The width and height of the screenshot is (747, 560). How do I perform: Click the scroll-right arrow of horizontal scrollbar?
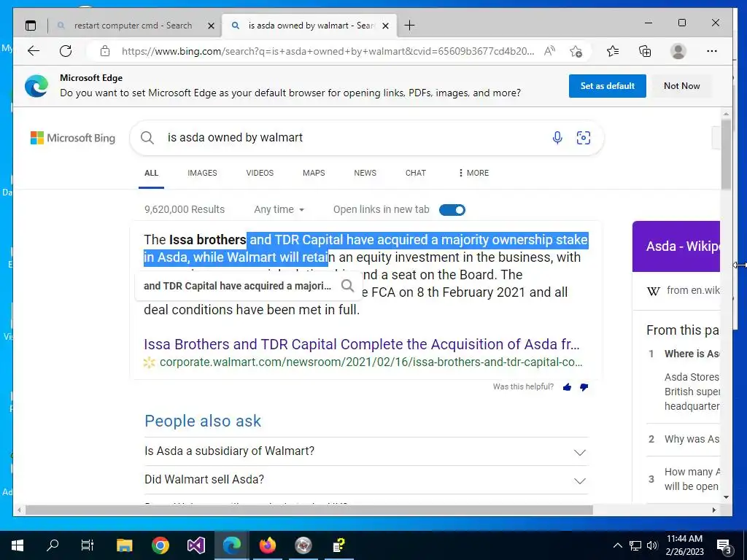point(714,510)
